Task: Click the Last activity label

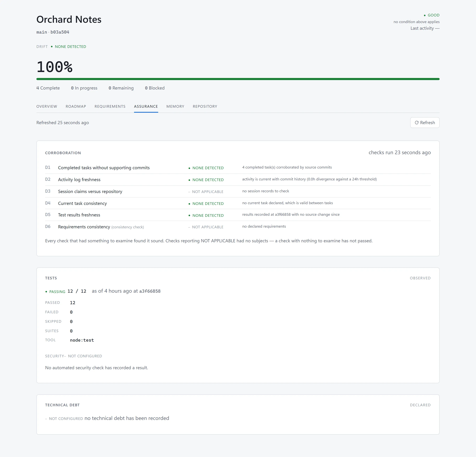Action: pyautogui.click(x=425, y=28)
